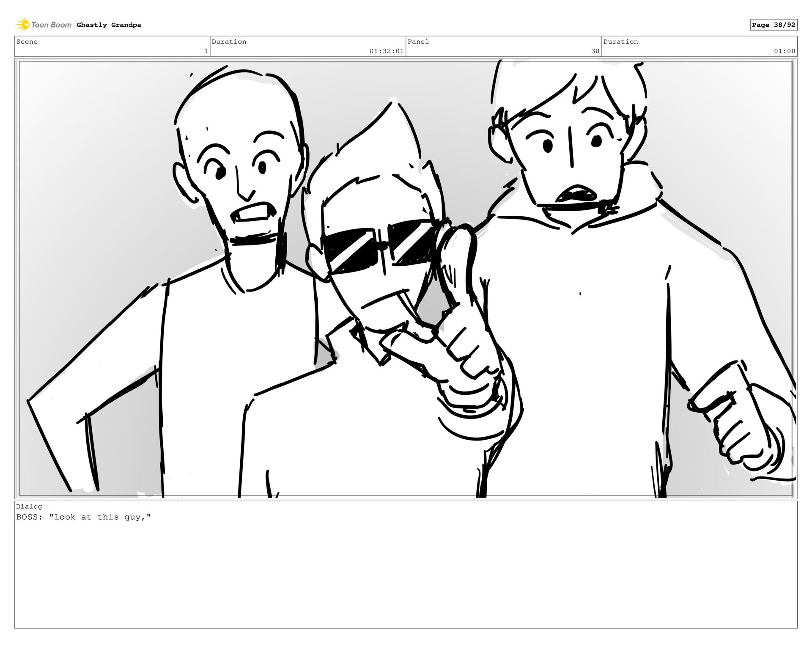Click the Scene label
The width and height of the screenshot is (812, 650).
pos(27,41)
